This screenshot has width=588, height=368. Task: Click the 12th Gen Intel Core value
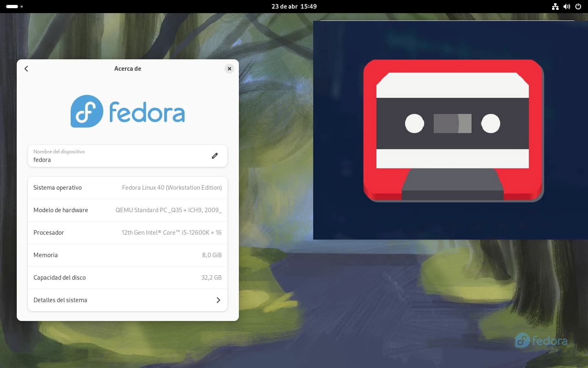171,233
